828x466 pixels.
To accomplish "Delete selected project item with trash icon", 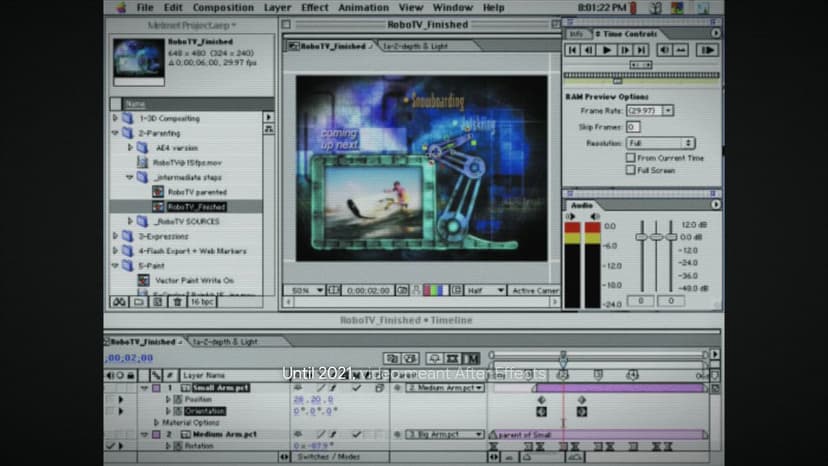I will point(177,302).
